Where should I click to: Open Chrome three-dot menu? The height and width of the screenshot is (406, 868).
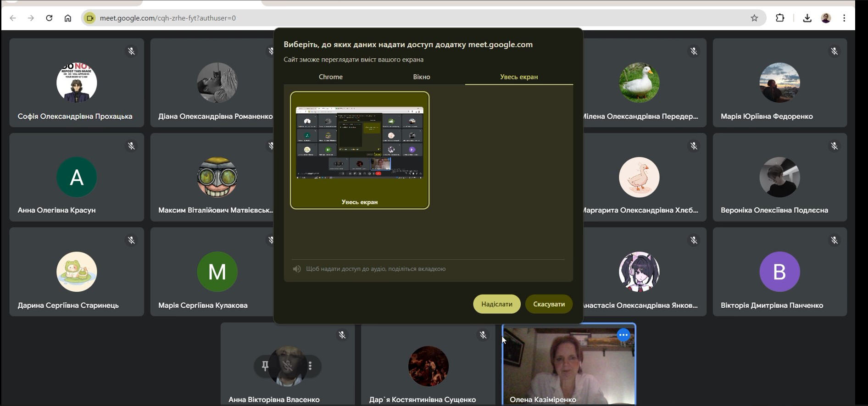tap(844, 18)
